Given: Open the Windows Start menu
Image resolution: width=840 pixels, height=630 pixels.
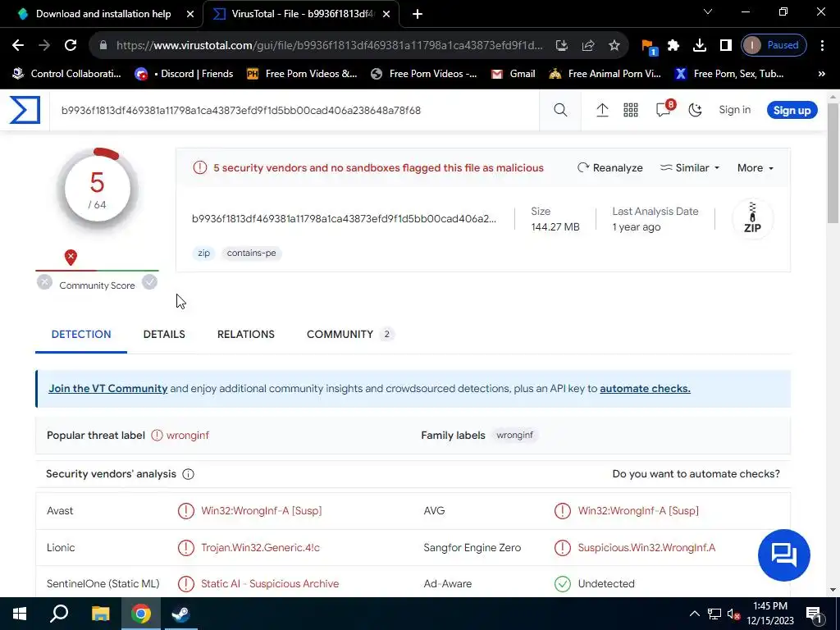Looking at the screenshot, I should pos(20,614).
